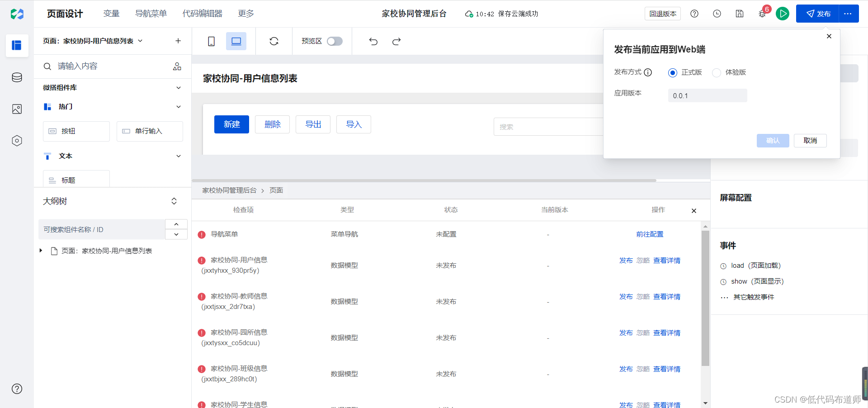
Task: Open the page components sidebar icon
Action: [x=17, y=45]
